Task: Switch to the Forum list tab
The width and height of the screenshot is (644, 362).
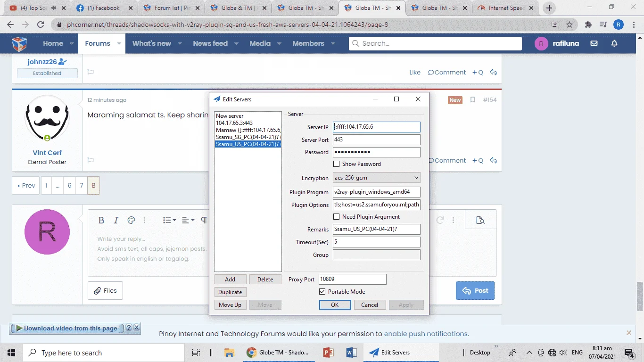Action: pyautogui.click(x=172, y=8)
